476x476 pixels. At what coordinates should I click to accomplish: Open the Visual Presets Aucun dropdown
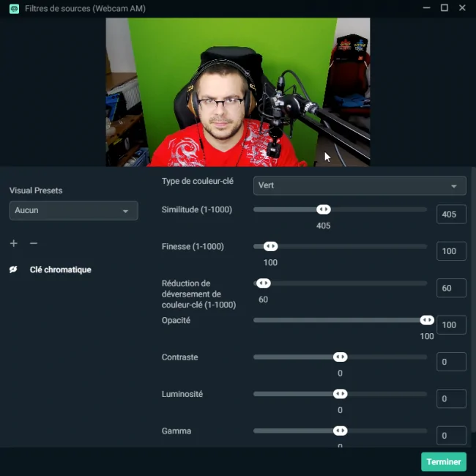click(x=74, y=210)
